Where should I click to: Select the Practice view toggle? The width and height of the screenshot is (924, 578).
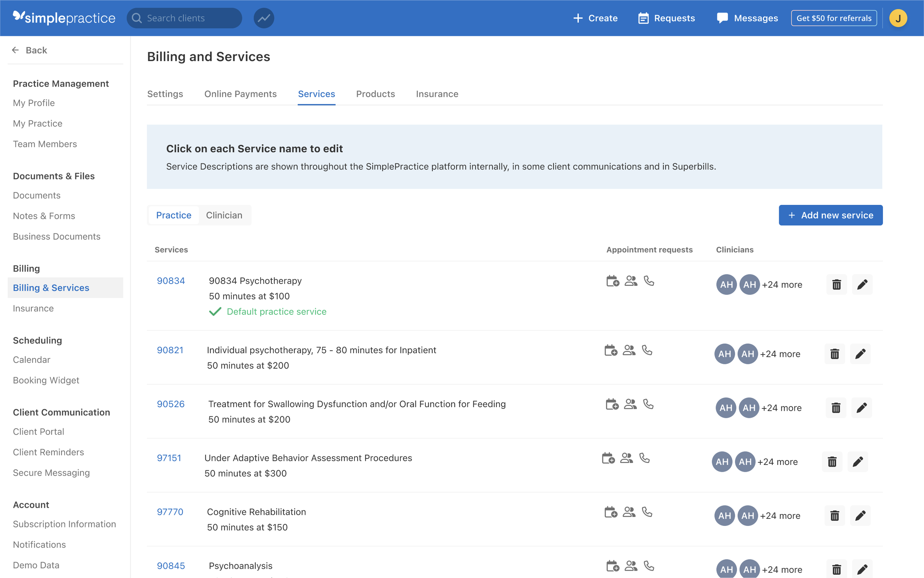(173, 215)
